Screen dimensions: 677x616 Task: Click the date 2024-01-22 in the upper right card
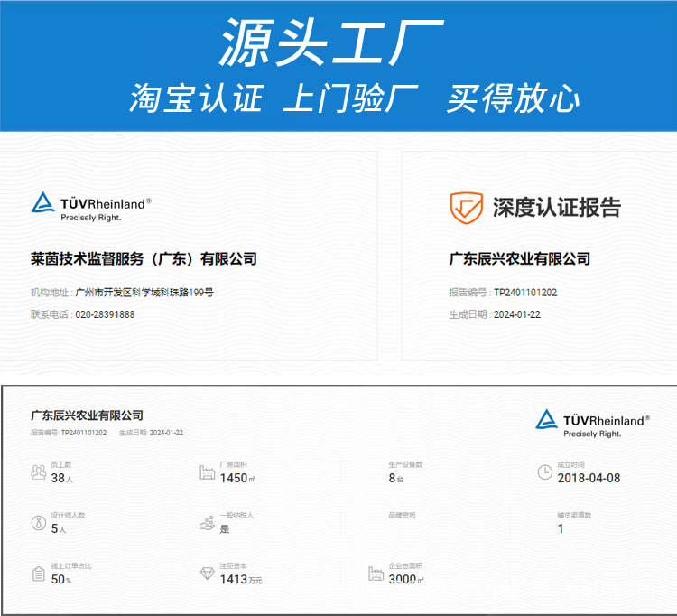pyautogui.click(x=517, y=314)
